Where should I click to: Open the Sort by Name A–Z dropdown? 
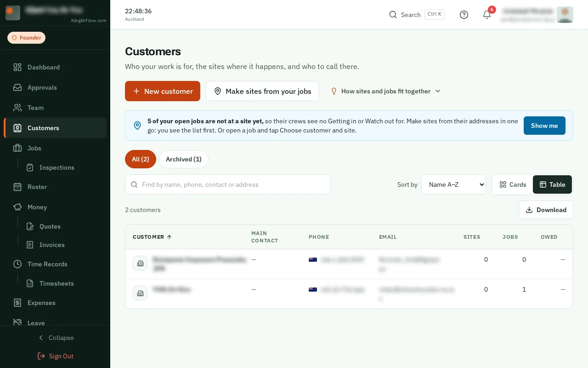[x=453, y=184]
